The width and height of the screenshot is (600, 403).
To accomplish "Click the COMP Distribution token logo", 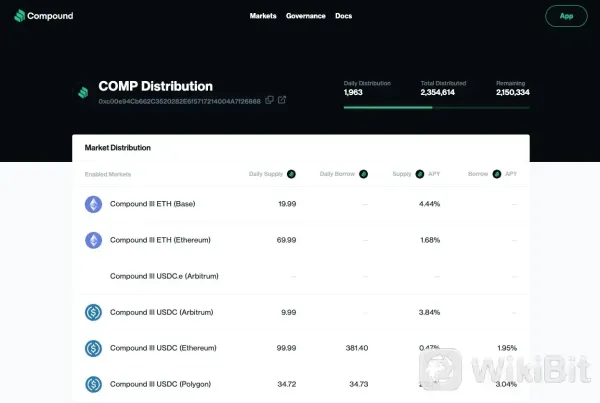I will click(x=83, y=91).
